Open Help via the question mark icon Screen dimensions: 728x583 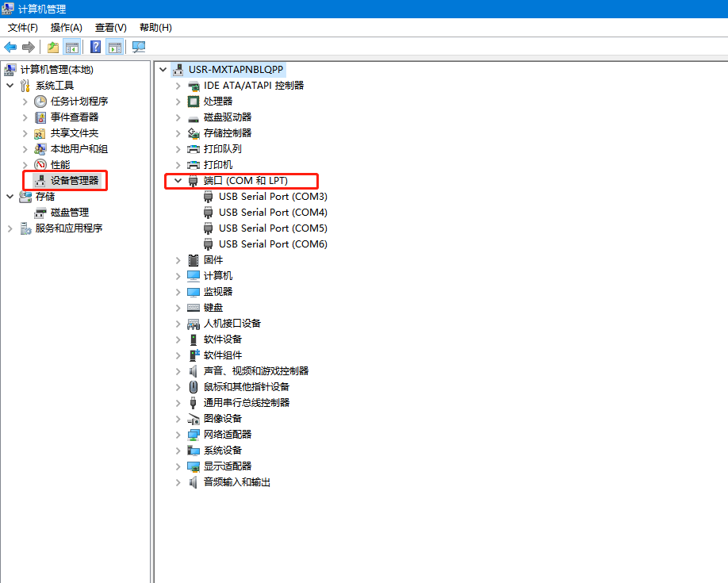(95, 47)
